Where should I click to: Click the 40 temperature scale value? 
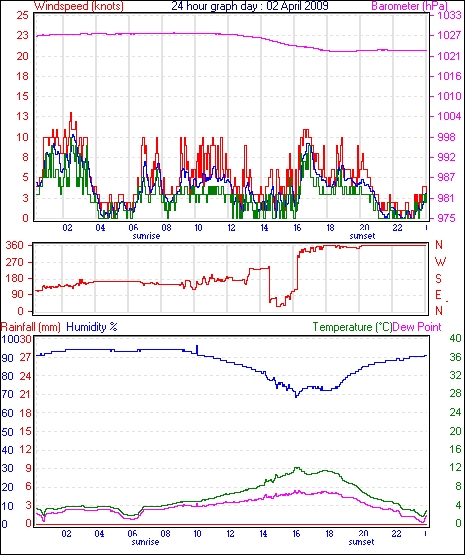pos(455,338)
